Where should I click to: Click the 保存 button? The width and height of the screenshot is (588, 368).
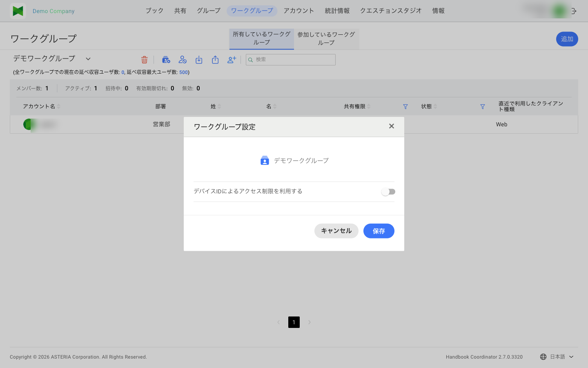(x=379, y=231)
